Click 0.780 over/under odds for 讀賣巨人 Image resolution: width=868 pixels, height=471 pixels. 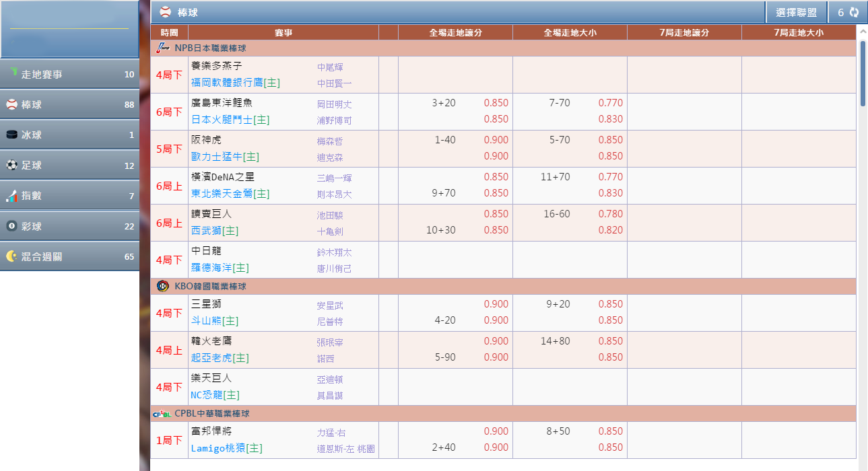(x=611, y=214)
